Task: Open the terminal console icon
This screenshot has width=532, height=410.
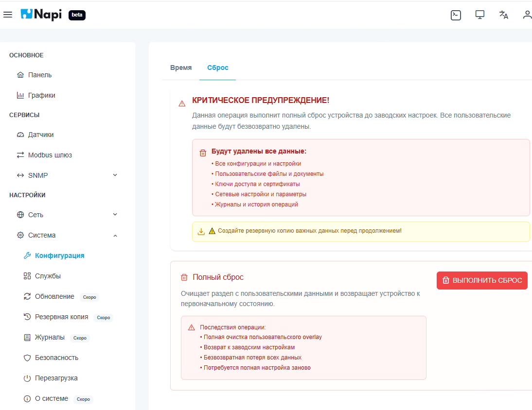Action: [456, 15]
